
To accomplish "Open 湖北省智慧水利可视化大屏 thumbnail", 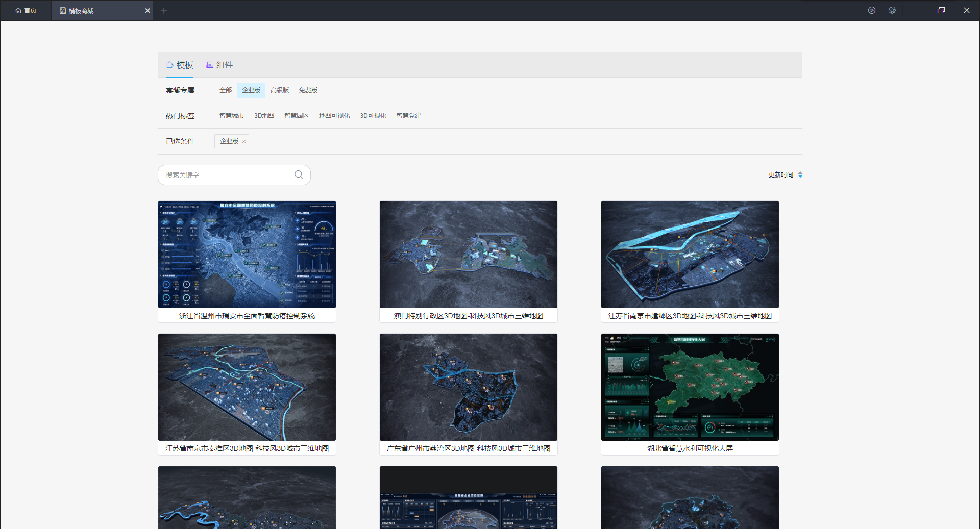I will 690,387.
